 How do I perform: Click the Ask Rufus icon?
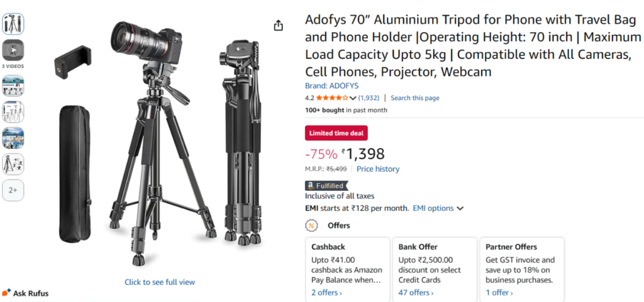pos(7,293)
